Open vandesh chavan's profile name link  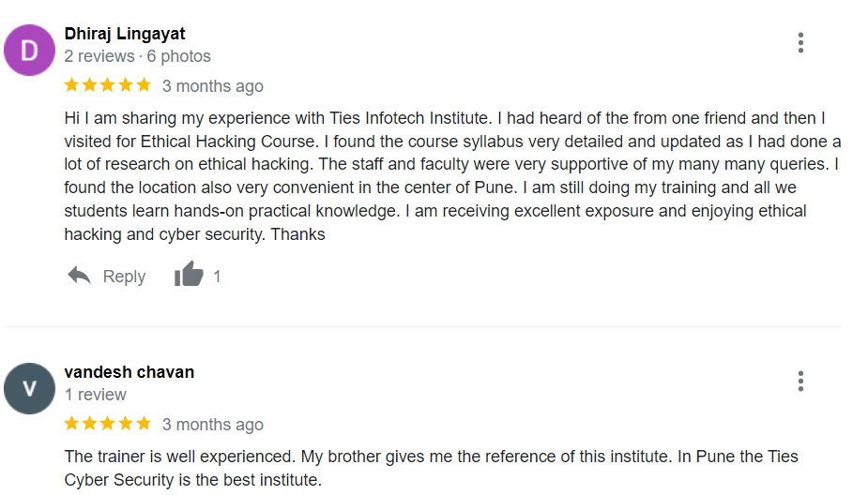point(129,372)
